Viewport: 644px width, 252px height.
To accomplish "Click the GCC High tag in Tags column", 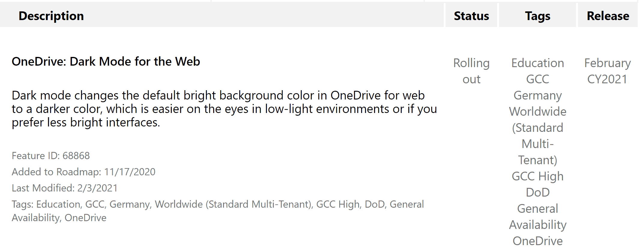I will coord(537,176).
